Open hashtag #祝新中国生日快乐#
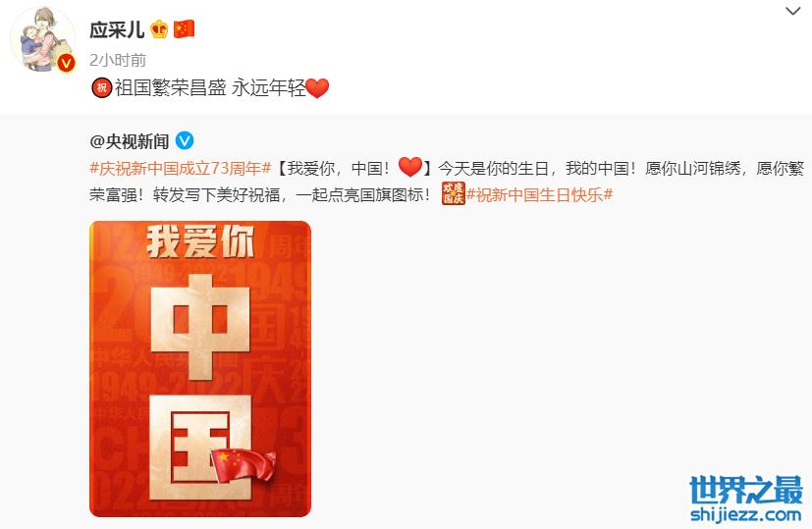The width and height of the screenshot is (812, 529). pyautogui.click(x=539, y=195)
